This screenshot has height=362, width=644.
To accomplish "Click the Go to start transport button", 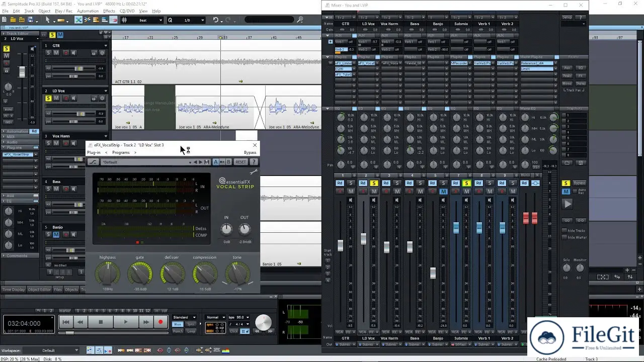I will 65,322.
